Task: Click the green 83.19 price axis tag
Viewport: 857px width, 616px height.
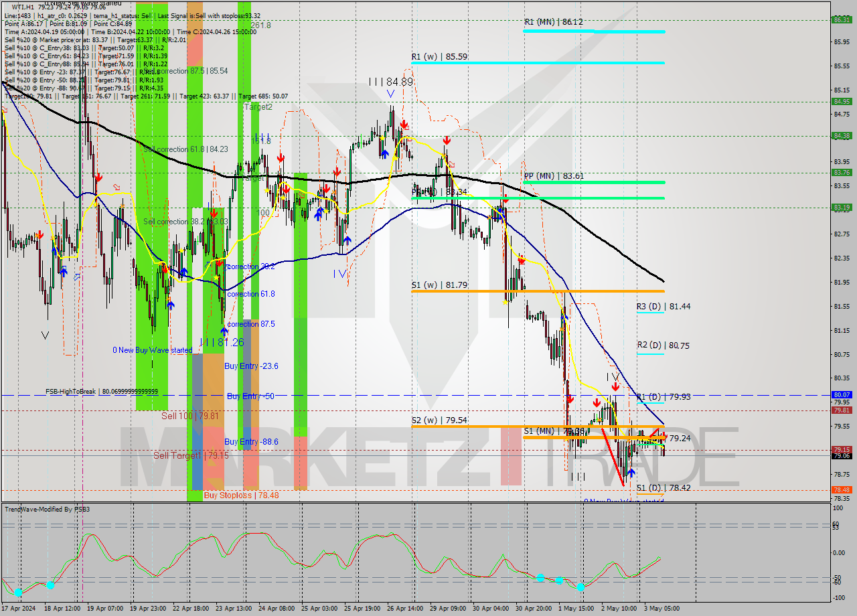Action: point(841,208)
